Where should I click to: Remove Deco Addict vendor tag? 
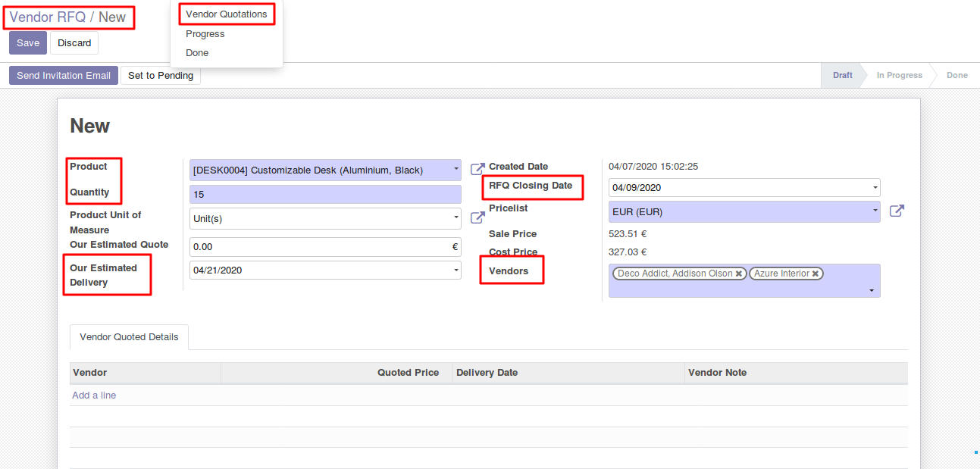pos(739,274)
